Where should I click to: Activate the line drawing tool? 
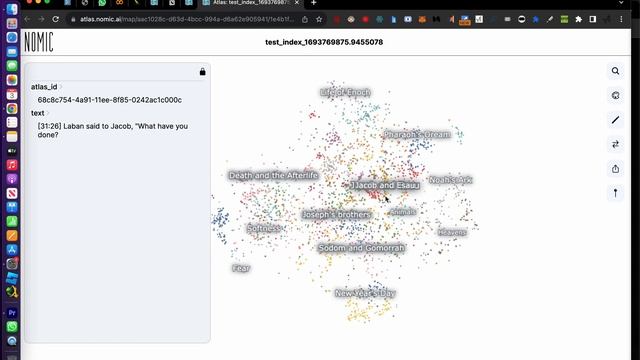tap(615, 120)
